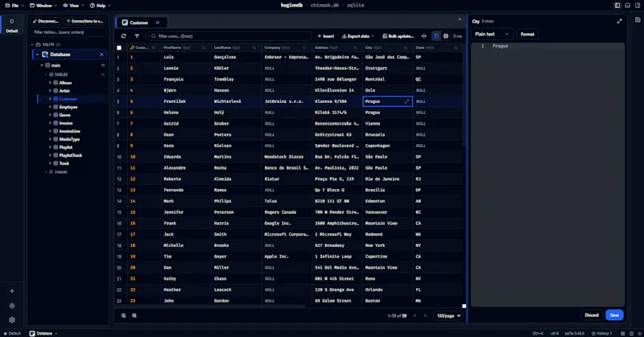Click the sort icon on the LastName column
644x337 pixels.
coord(254,47)
